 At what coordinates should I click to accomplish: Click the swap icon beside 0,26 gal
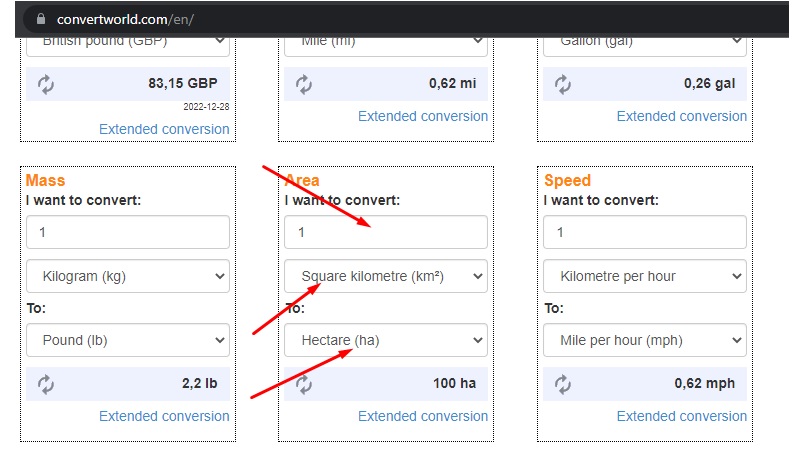click(563, 84)
